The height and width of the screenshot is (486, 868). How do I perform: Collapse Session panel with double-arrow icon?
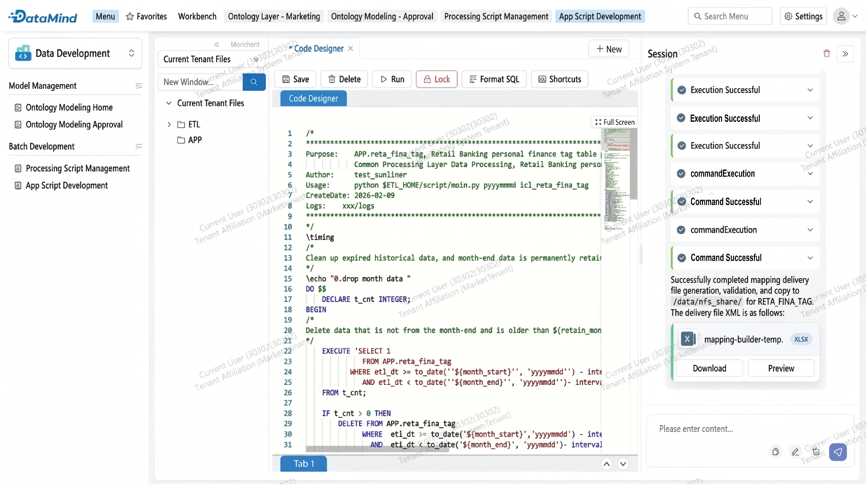pos(845,54)
